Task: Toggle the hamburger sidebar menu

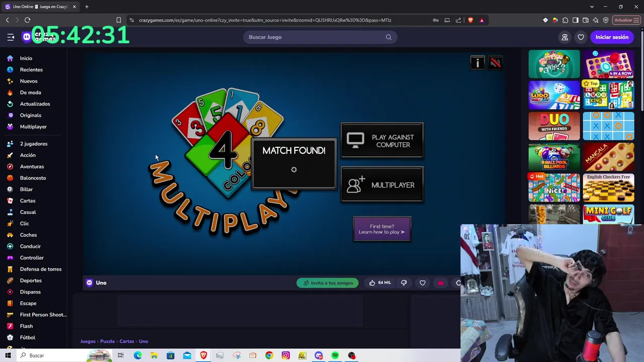Action: click(11, 37)
